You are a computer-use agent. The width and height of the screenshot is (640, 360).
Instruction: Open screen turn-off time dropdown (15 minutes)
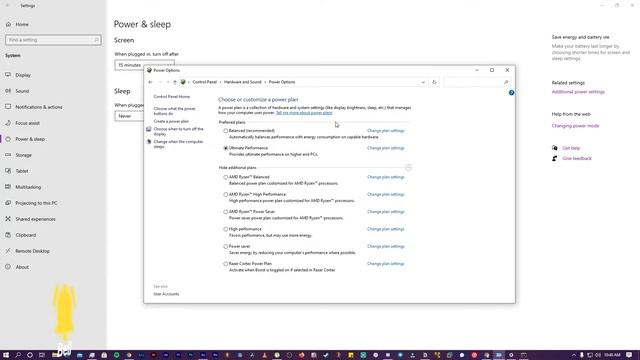click(144, 65)
